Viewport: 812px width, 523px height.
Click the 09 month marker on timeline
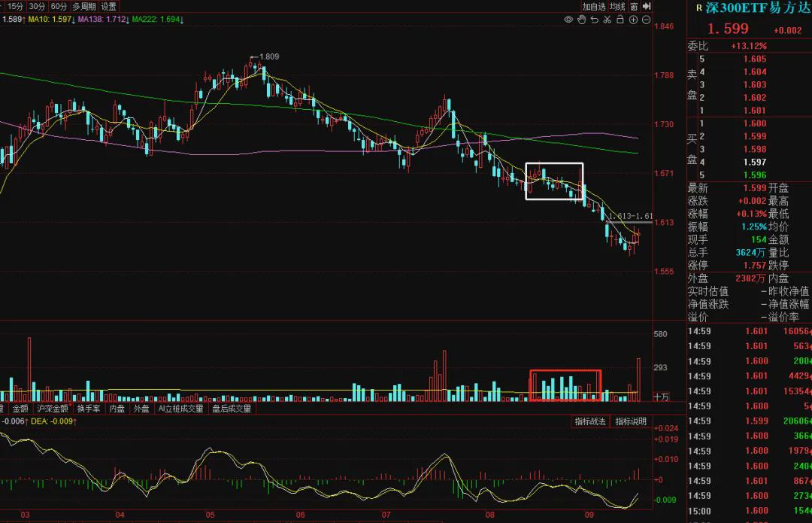(x=589, y=515)
